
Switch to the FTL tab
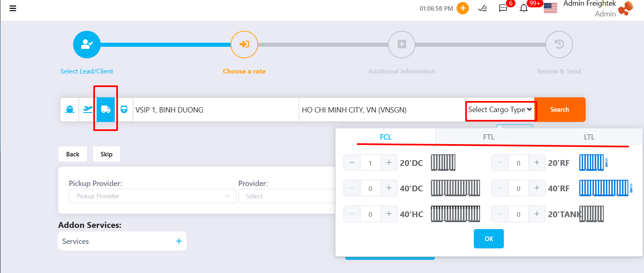(489, 137)
